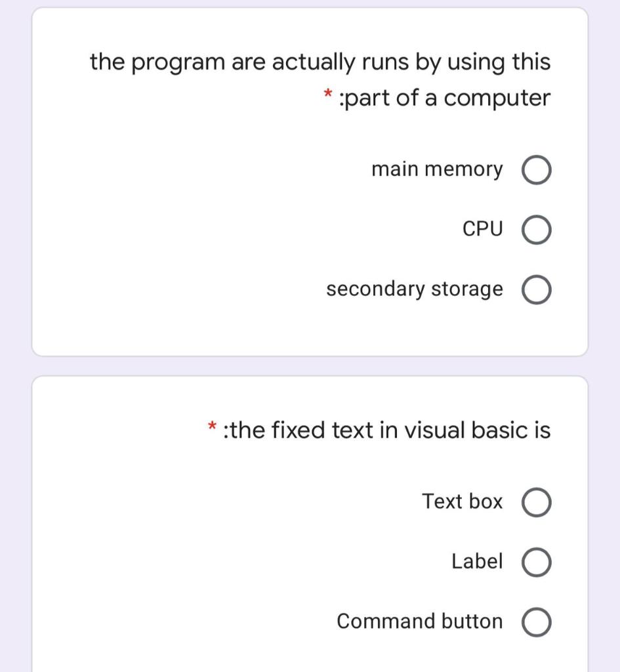620x672 pixels.
Task: Select the Text box radio button
Action: click(x=536, y=501)
